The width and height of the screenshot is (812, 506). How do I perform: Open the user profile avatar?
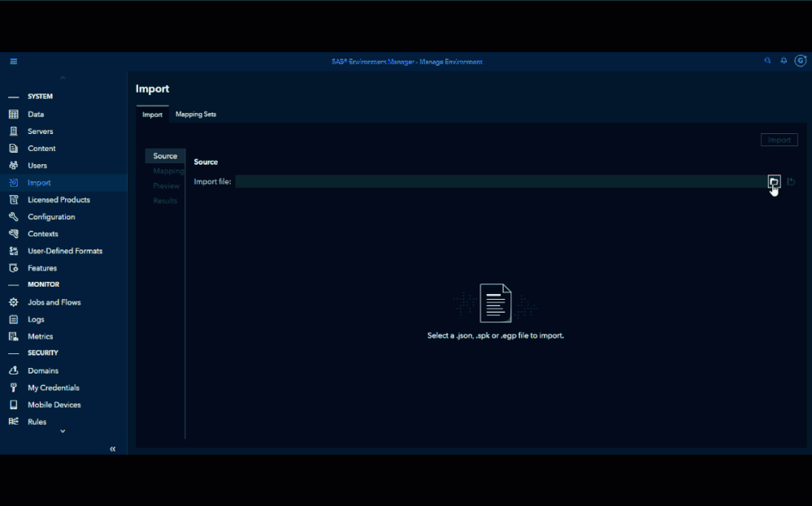pos(801,61)
